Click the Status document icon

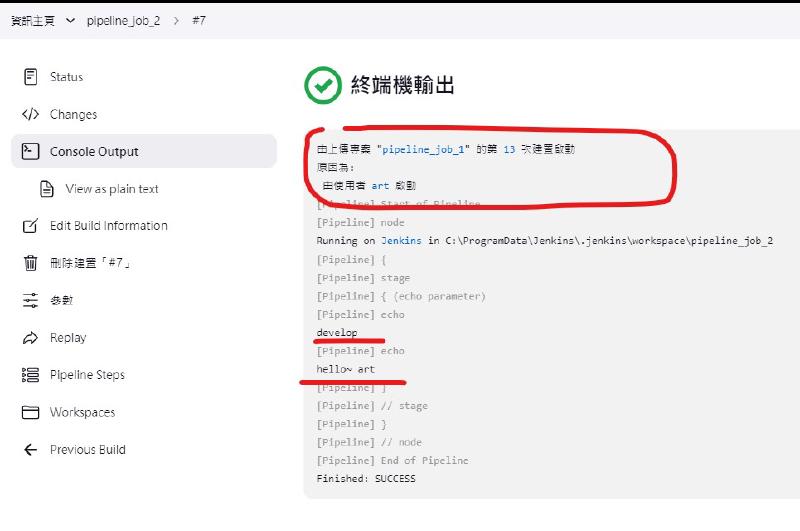(x=30, y=77)
